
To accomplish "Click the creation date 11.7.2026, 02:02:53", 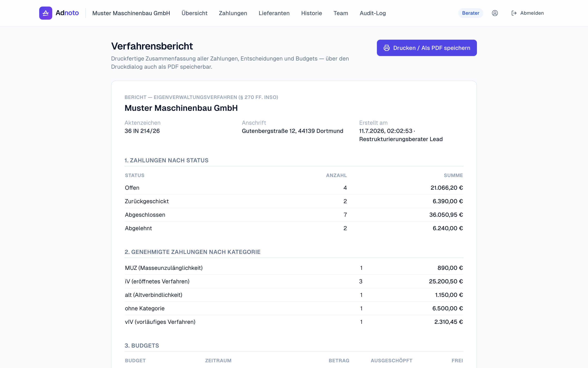I will pos(386,131).
